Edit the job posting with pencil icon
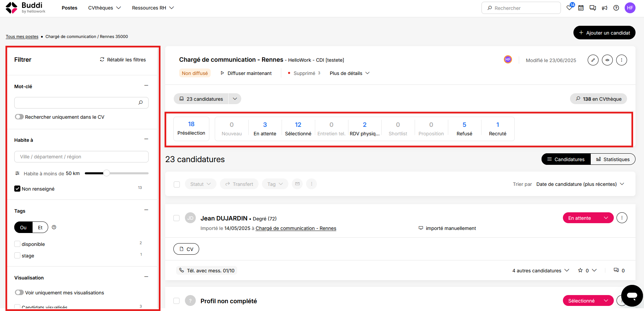The height and width of the screenshot is (311, 644). (593, 60)
